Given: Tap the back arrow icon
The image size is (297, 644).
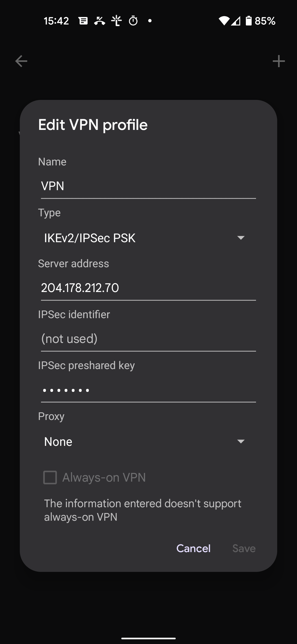Looking at the screenshot, I should [x=21, y=61].
